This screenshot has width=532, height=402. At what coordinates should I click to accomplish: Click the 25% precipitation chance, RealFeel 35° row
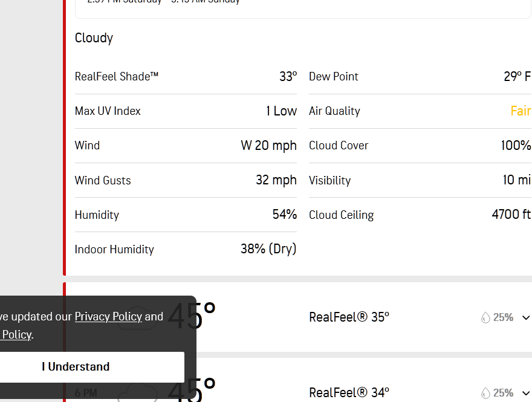[x=503, y=317]
